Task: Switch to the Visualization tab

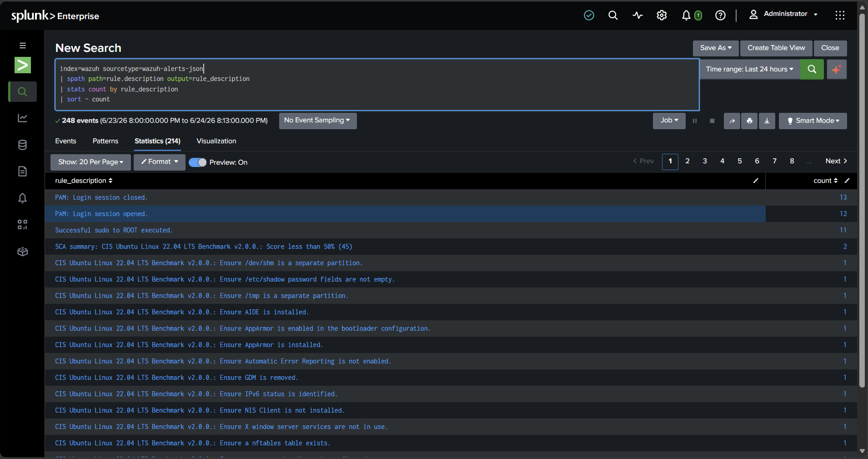Action: [216, 141]
